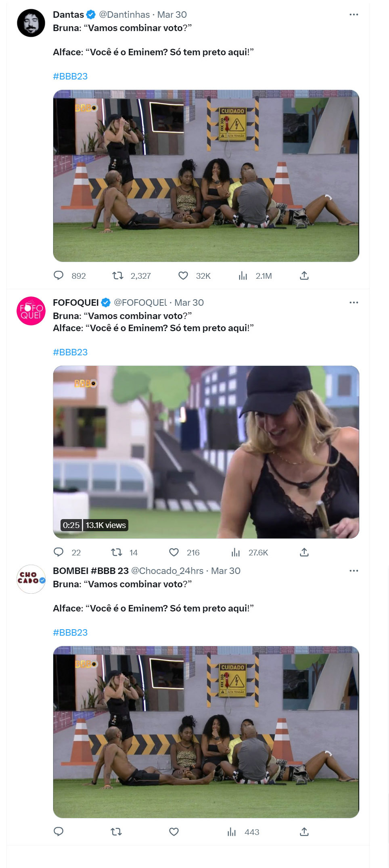Reply to the Dantas tweet
The height and width of the screenshot is (868, 389).
pyautogui.click(x=59, y=275)
